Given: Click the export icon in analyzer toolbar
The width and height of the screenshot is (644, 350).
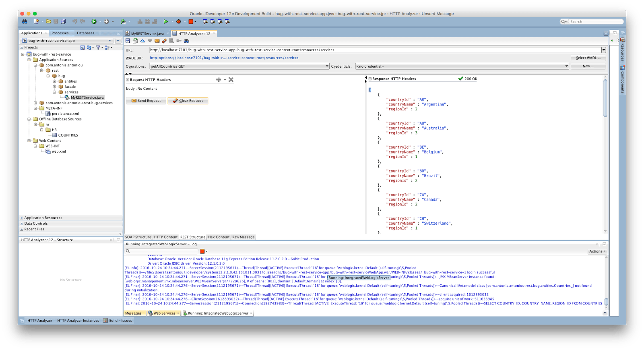Looking at the screenshot, I should click(135, 41).
